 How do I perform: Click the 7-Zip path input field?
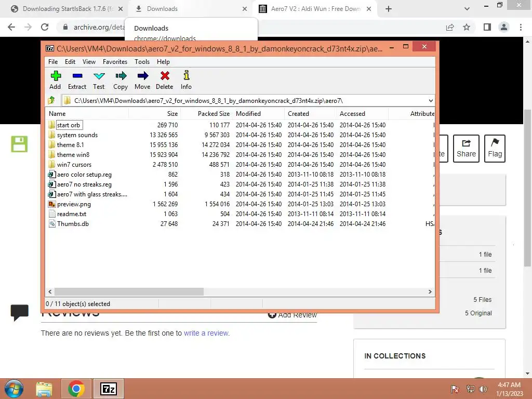[x=248, y=100]
